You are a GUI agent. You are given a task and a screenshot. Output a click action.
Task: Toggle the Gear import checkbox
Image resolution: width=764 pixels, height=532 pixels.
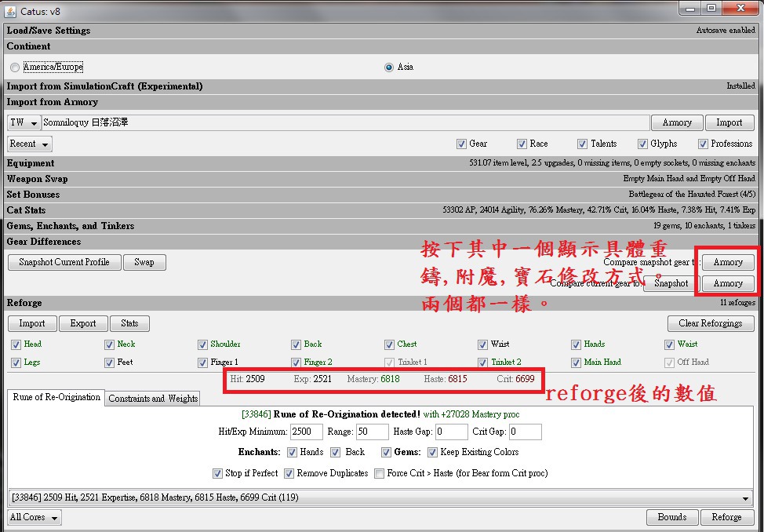coord(461,144)
